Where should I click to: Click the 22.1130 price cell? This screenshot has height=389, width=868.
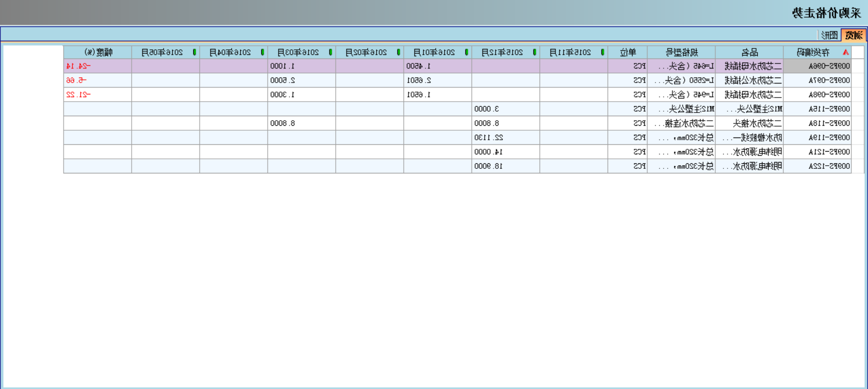[x=488, y=138]
